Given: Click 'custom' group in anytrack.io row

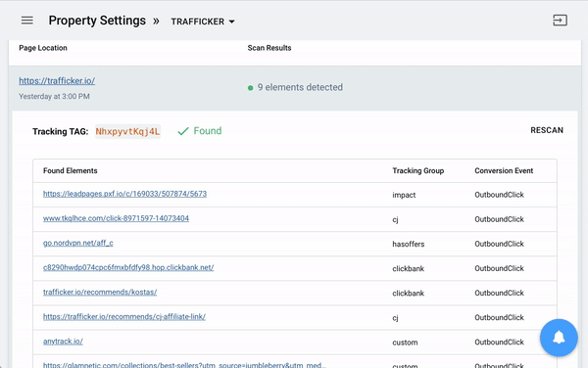Looking at the screenshot, I should [x=405, y=343].
